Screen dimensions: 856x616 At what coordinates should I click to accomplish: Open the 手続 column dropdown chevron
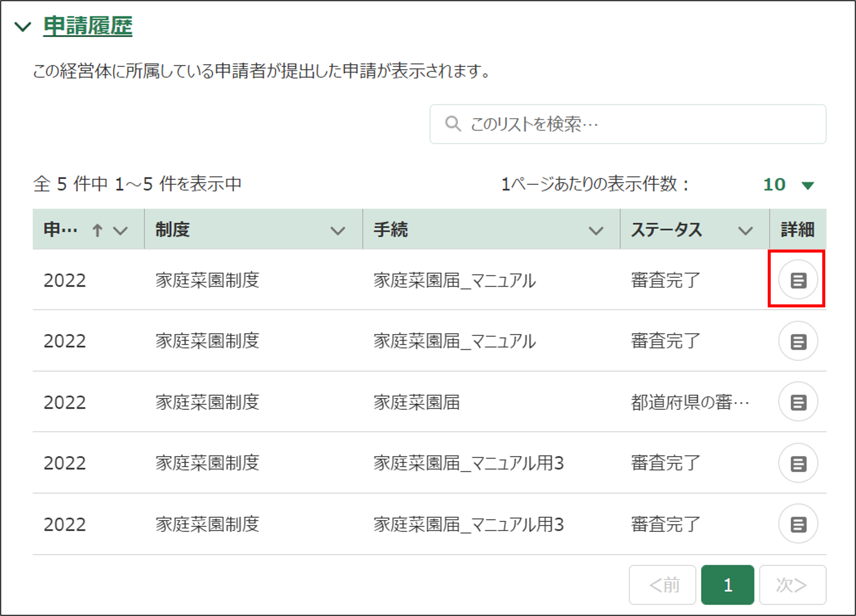(x=596, y=230)
